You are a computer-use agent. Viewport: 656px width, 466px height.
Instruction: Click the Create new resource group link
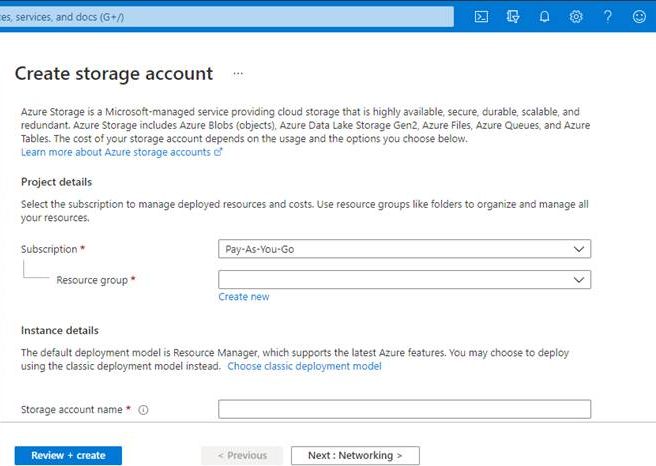[x=244, y=297]
